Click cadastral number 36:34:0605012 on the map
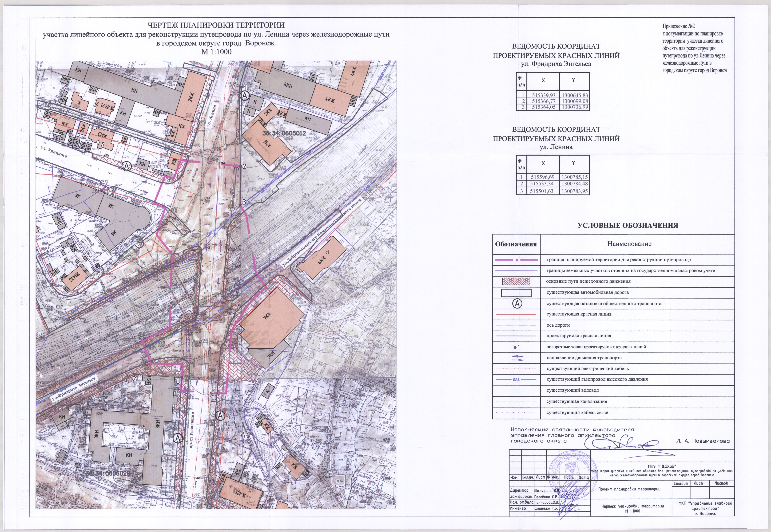The width and height of the screenshot is (771, 532). coord(284,133)
